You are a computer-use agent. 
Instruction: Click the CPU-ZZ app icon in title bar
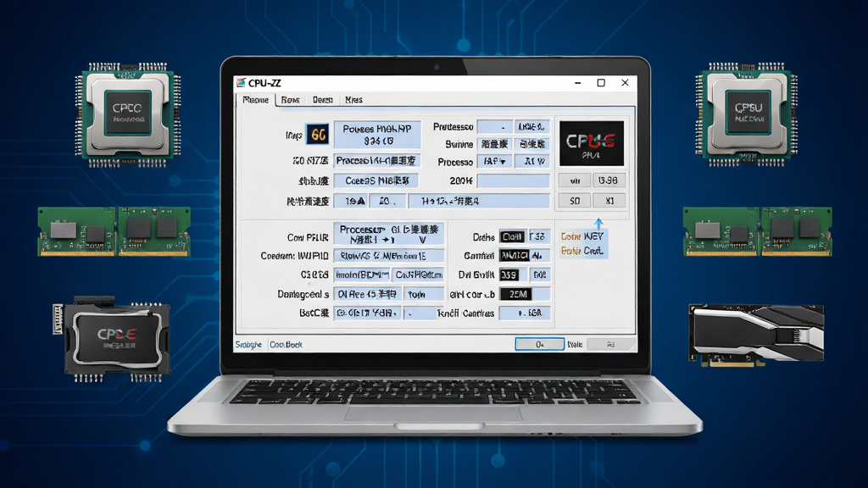tap(241, 83)
